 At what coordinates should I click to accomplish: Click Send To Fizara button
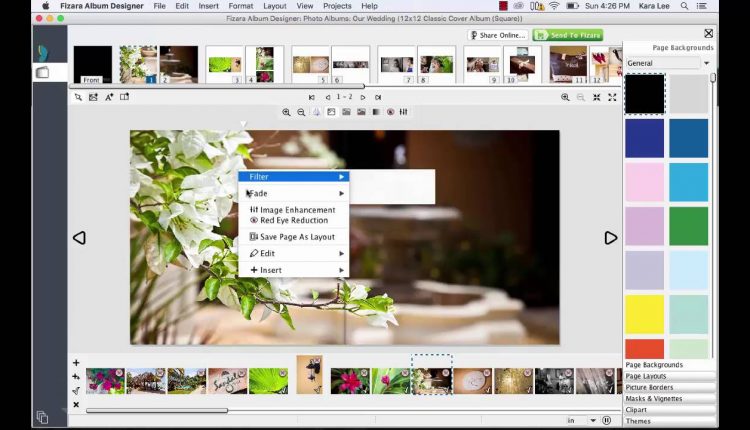(x=568, y=35)
